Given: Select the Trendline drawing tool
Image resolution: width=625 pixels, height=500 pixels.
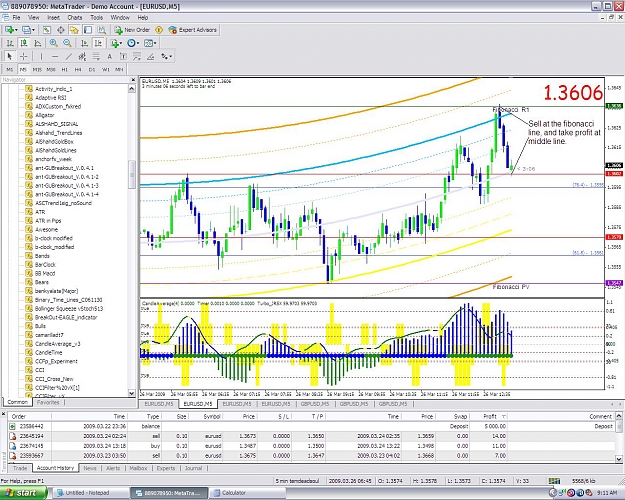Looking at the screenshot, I should pos(69,57).
